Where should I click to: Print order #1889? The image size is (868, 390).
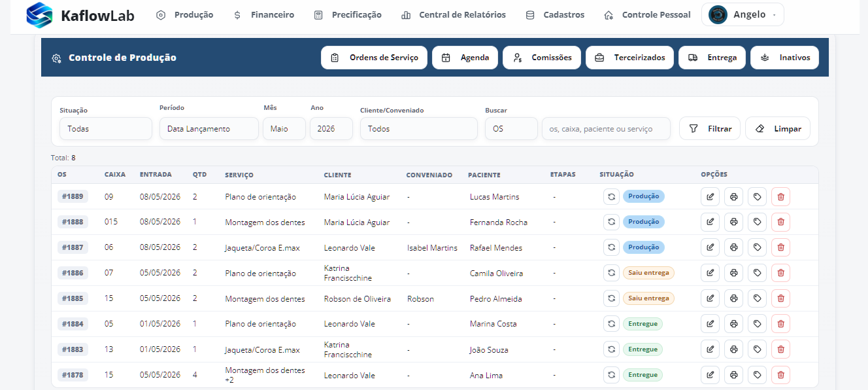coord(733,196)
